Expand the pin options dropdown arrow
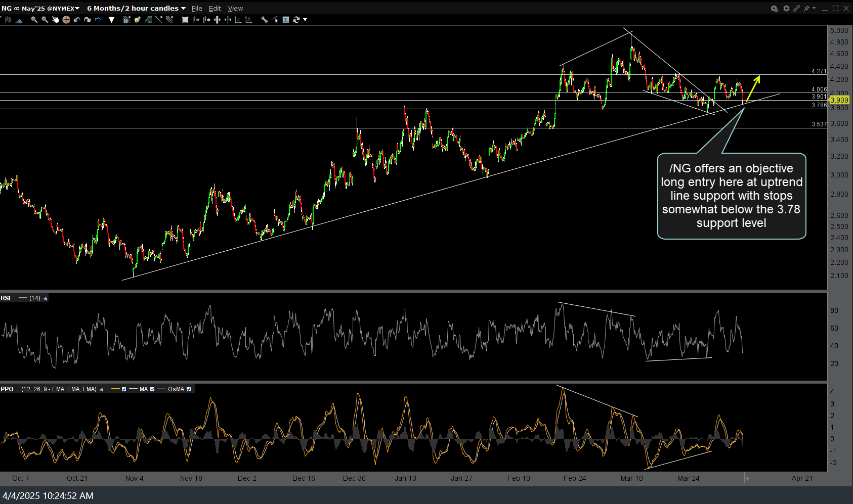The height and width of the screenshot is (504, 853). 814,8
